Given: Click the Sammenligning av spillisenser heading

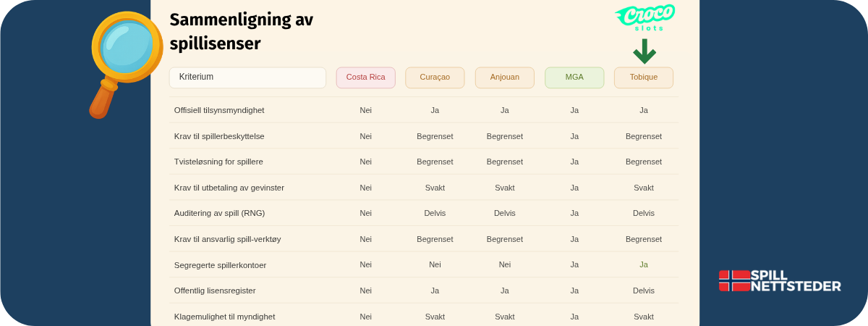Looking at the screenshot, I should [x=242, y=31].
